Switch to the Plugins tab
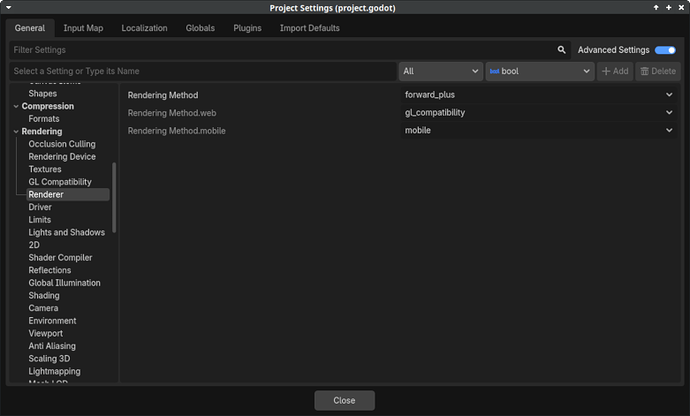 [x=247, y=28]
